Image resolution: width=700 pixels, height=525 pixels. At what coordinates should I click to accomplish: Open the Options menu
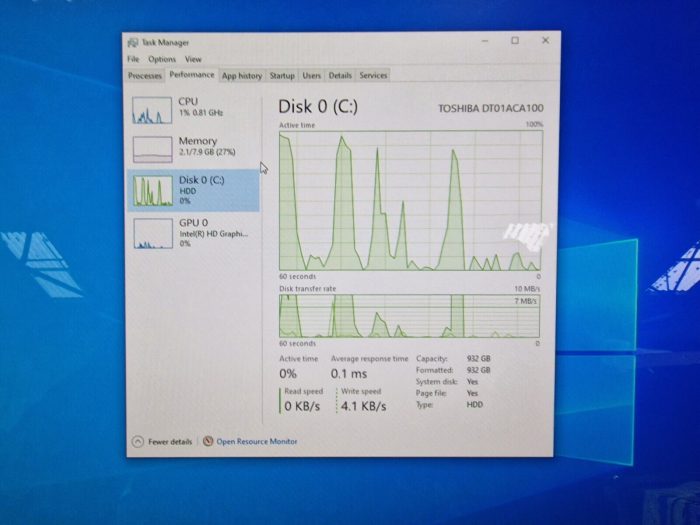point(162,59)
